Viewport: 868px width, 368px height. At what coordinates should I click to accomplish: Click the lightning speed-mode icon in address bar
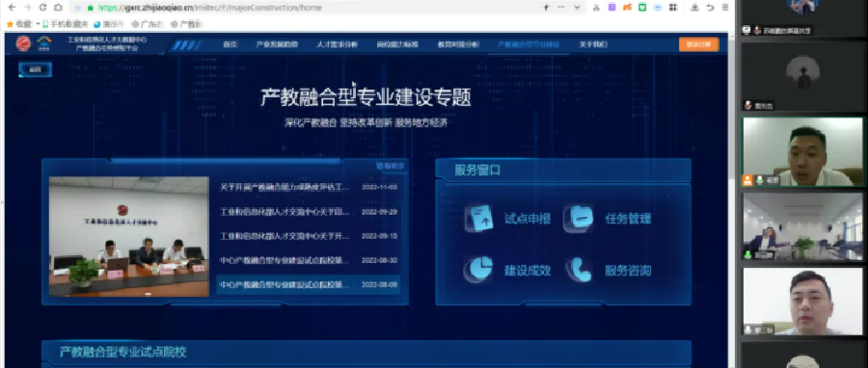546,8
